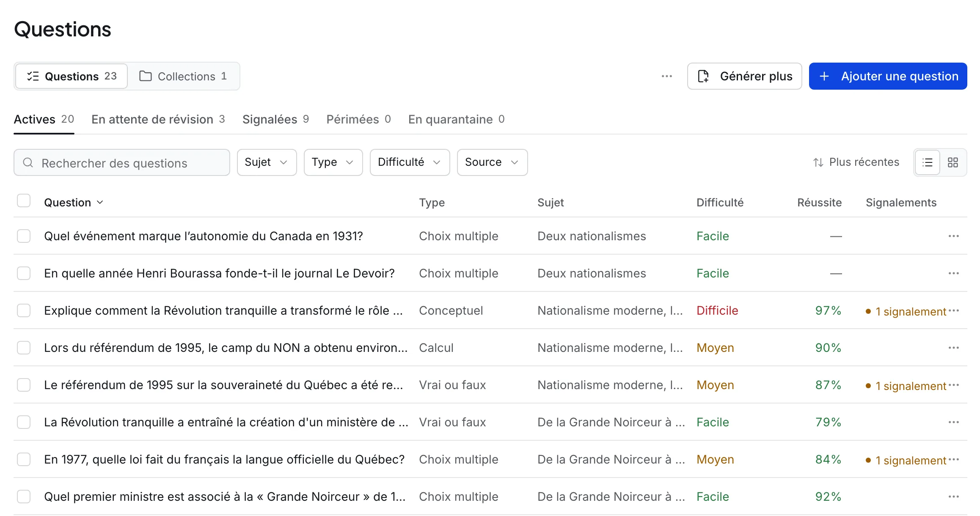The image size is (980, 516).
Task: Open row menu for 'Grande Noirceur' premier ministre question
Action: [x=953, y=497]
